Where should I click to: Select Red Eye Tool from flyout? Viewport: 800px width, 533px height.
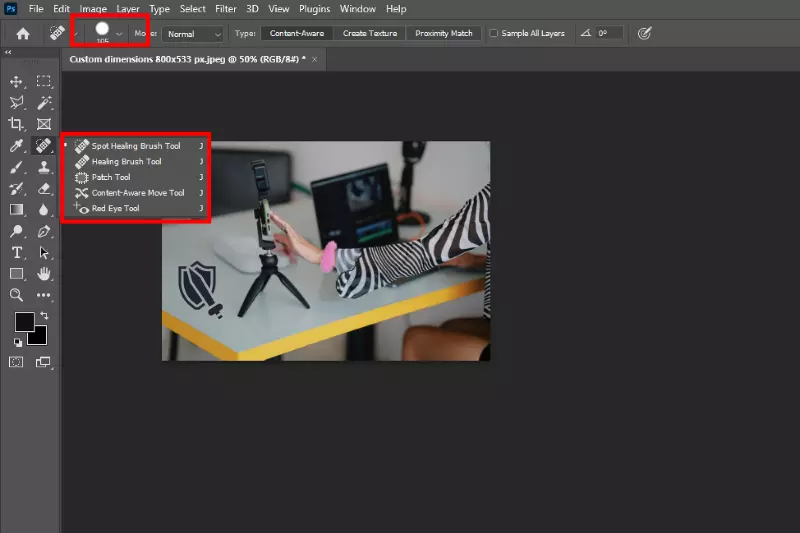point(136,208)
